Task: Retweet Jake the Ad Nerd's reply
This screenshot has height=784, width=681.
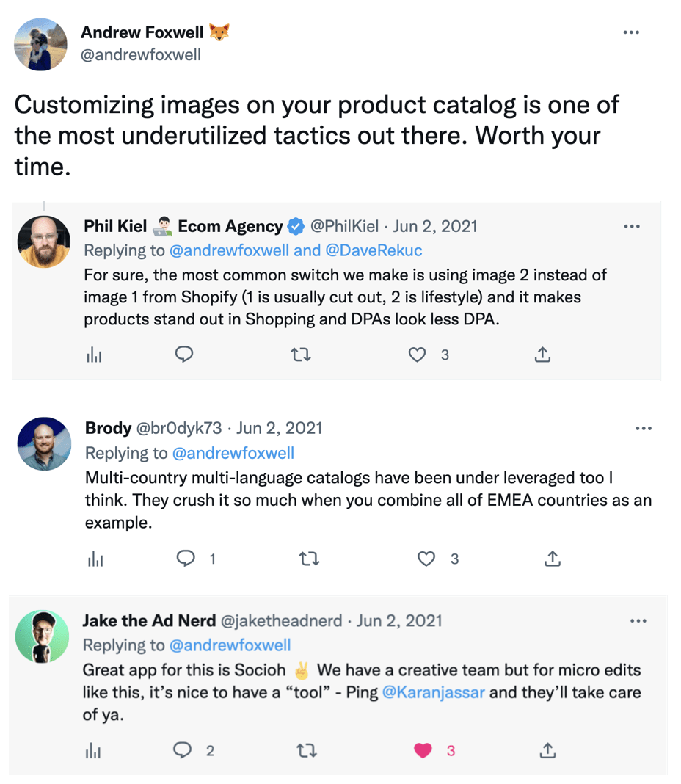Action: point(307,750)
